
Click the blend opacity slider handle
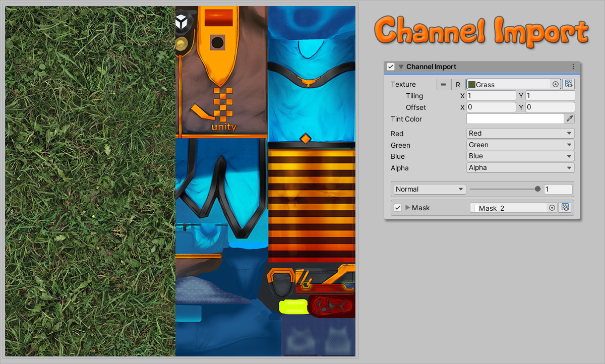click(x=538, y=189)
